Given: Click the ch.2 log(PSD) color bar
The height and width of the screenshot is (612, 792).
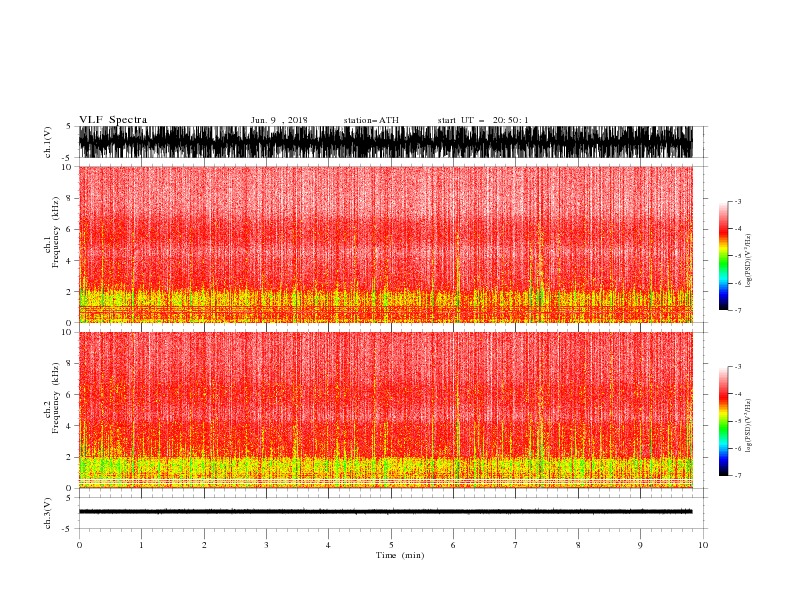Looking at the screenshot, I should (723, 421).
